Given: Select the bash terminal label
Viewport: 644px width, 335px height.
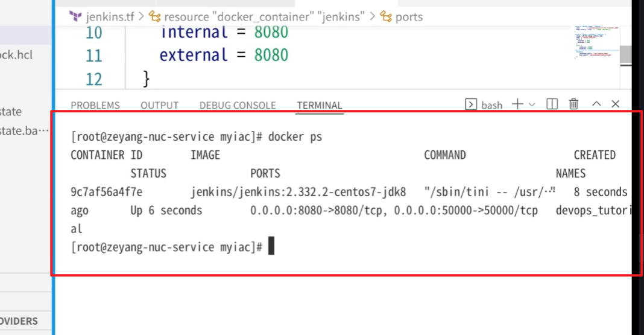Looking at the screenshot, I should point(491,105).
